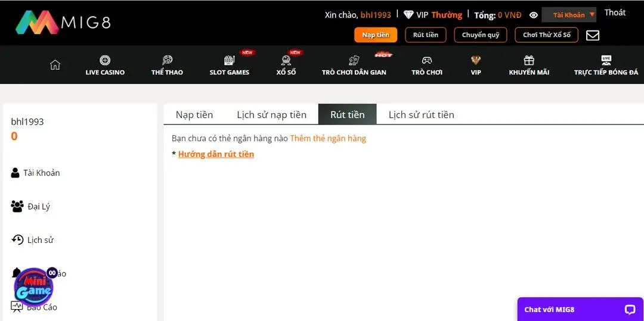The width and height of the screenshot is (644, 321).
Task: Switch to Lịch sử nạp tiền tab
Action: click(x=271, y=115)
